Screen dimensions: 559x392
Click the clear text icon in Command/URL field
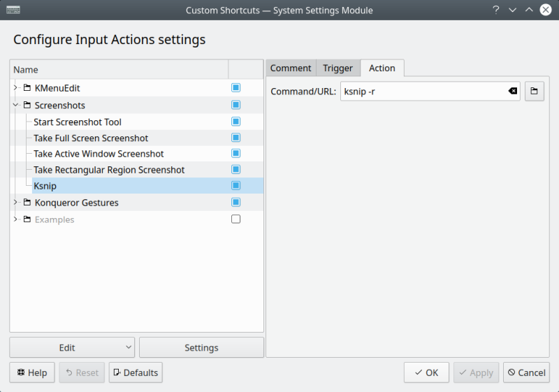click(x=512, y=92)
